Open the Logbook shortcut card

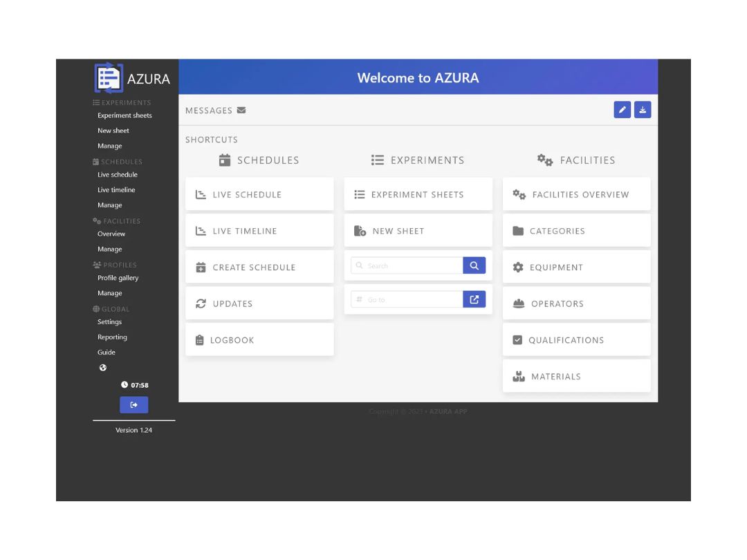point(259,339)
